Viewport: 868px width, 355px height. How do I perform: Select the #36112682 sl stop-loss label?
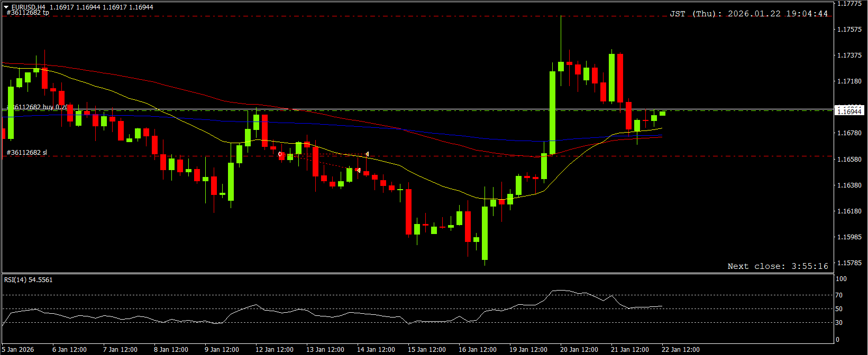26,153
